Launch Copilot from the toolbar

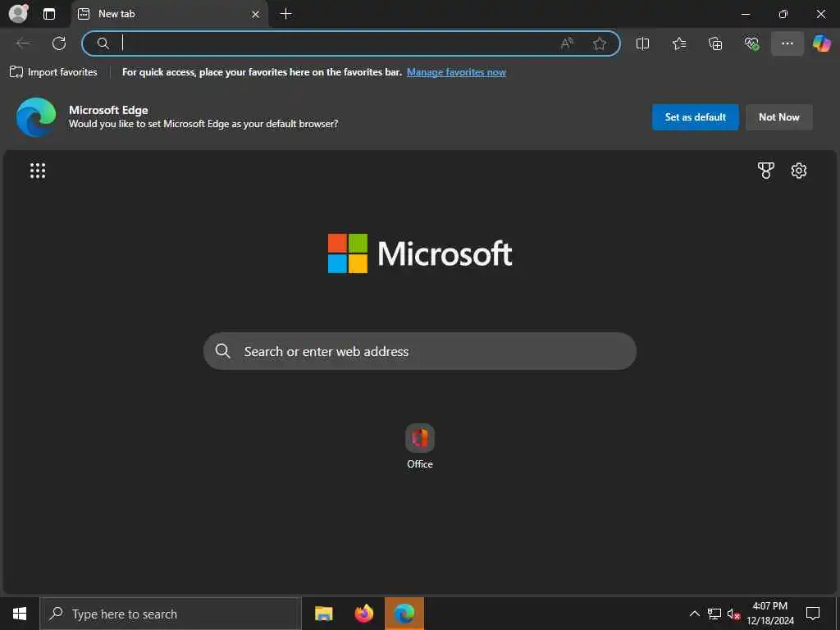coord(822,43)
